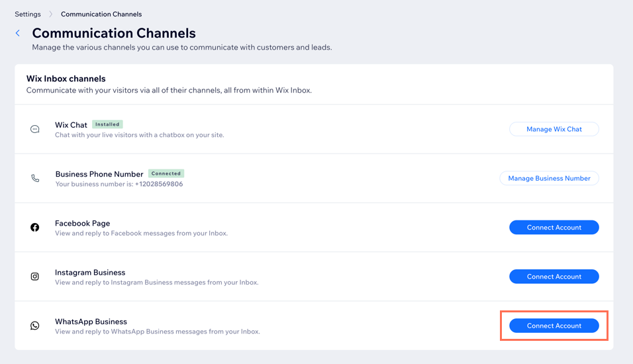The width and height of the screenshot is (633, 364).
Task: Click the Installed badge next to Wix Chat
Action: [107, 124]
